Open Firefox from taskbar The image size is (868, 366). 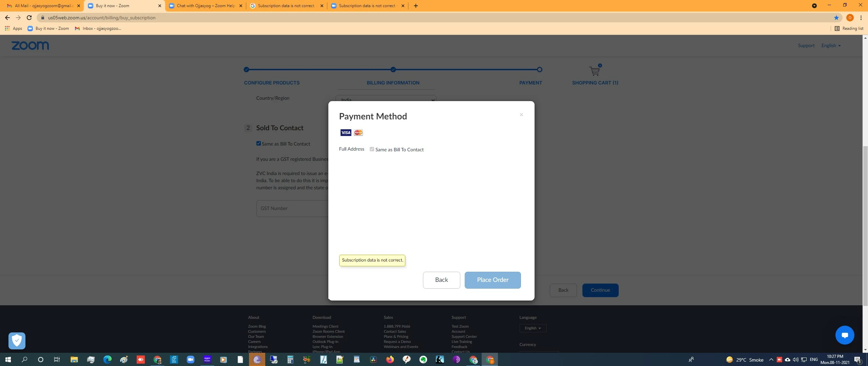click(x=390, y=360)
